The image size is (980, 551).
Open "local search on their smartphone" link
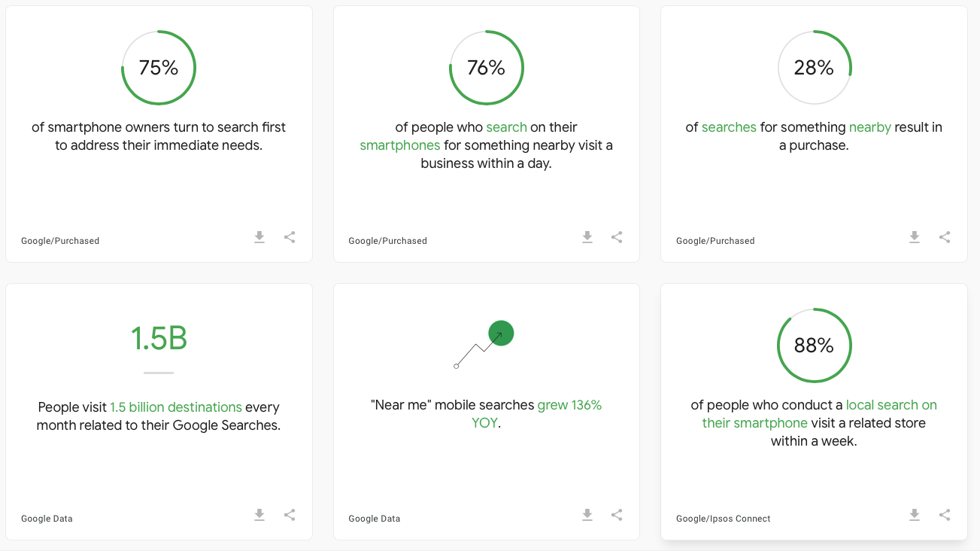point(820,414)
